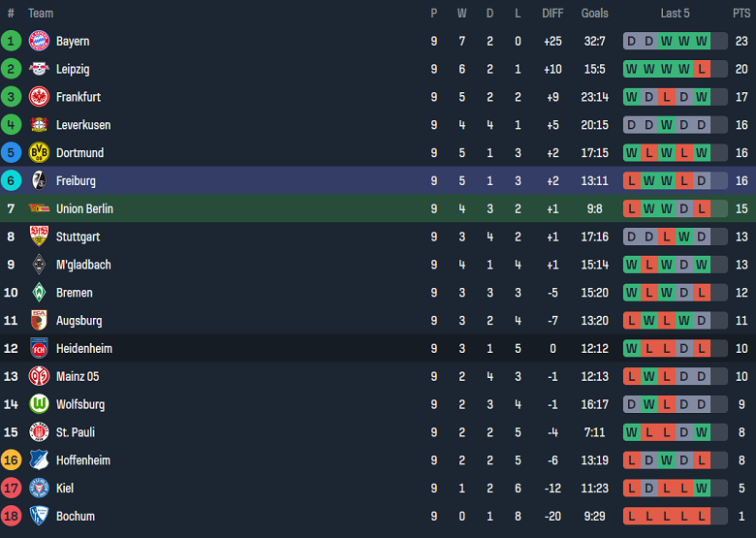Image resolution: width=756 pixels, height=538 pixels.
Task: Select the M'gladbach team name
Action: (x=83, y=265)
